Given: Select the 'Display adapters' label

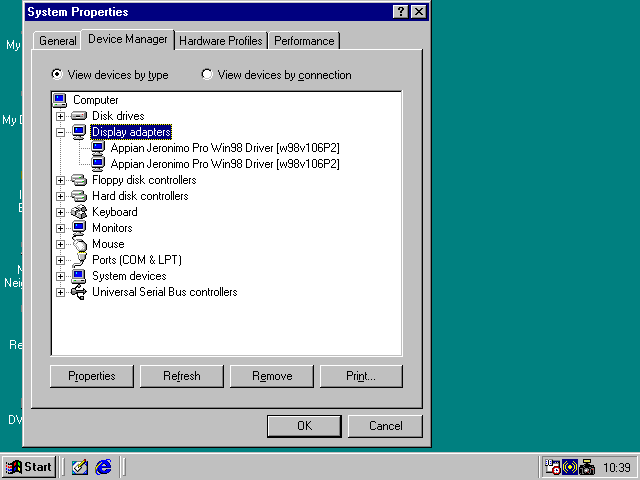Looking at the screenshot, I should [x=131, y=132].
